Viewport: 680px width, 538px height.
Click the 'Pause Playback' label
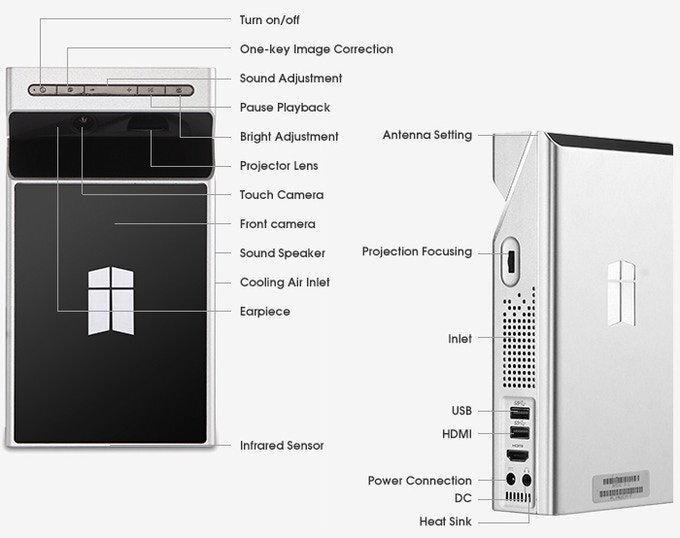[x=285, y=107]
